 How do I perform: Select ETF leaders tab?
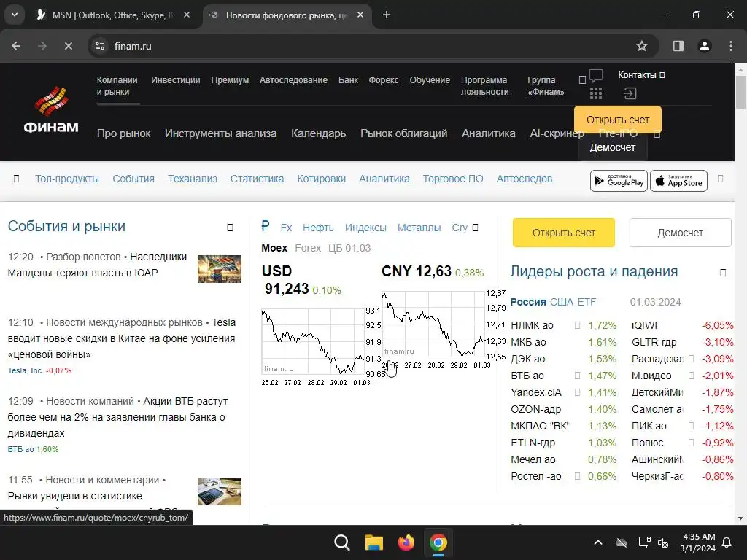[x=587, y=302]
